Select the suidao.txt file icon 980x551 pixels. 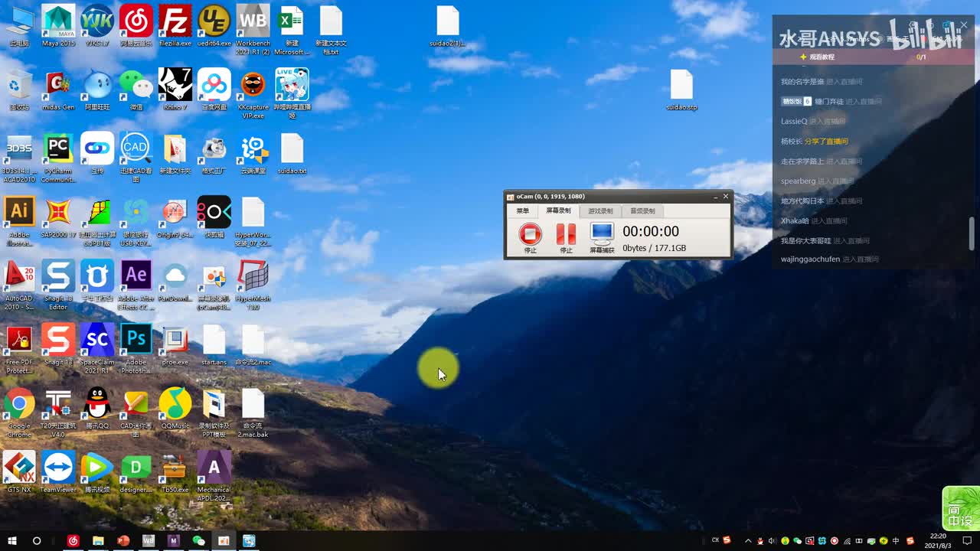(x=292, y=154)
